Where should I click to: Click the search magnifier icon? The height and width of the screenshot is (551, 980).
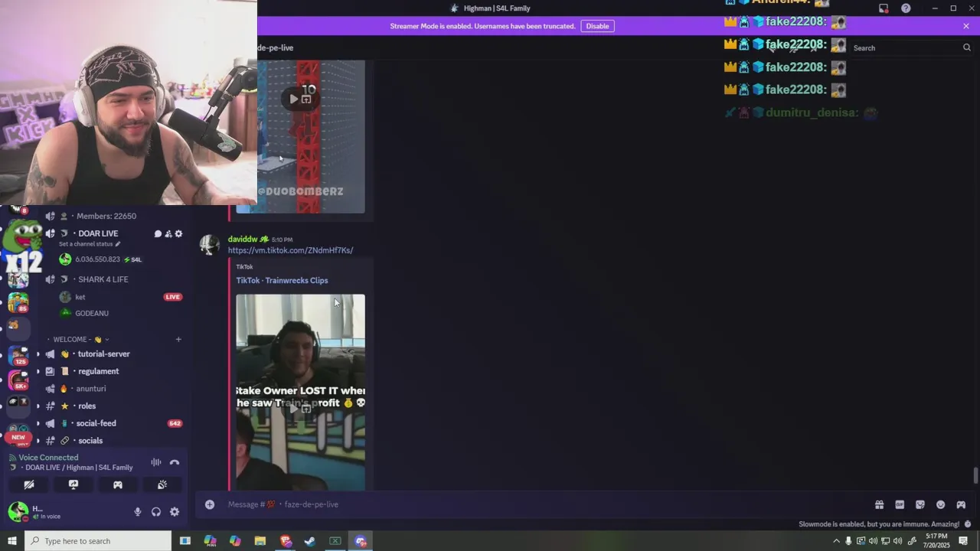click(967, 47)
